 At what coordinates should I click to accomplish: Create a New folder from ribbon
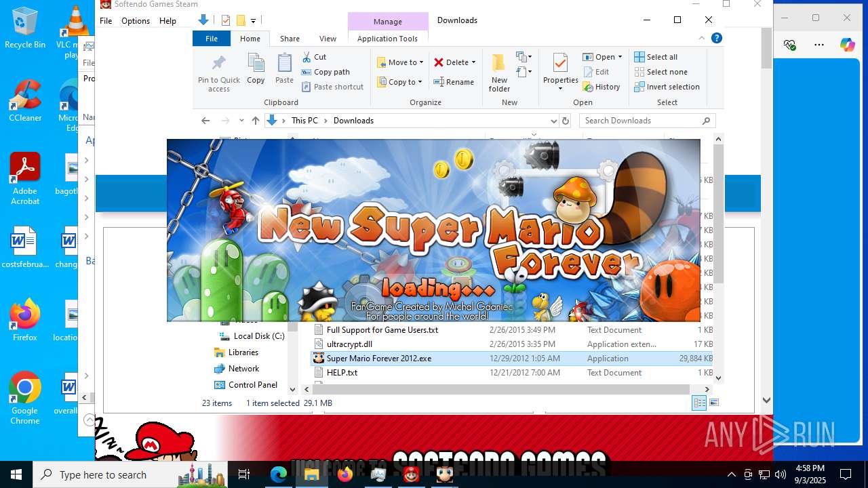[499, 73]
